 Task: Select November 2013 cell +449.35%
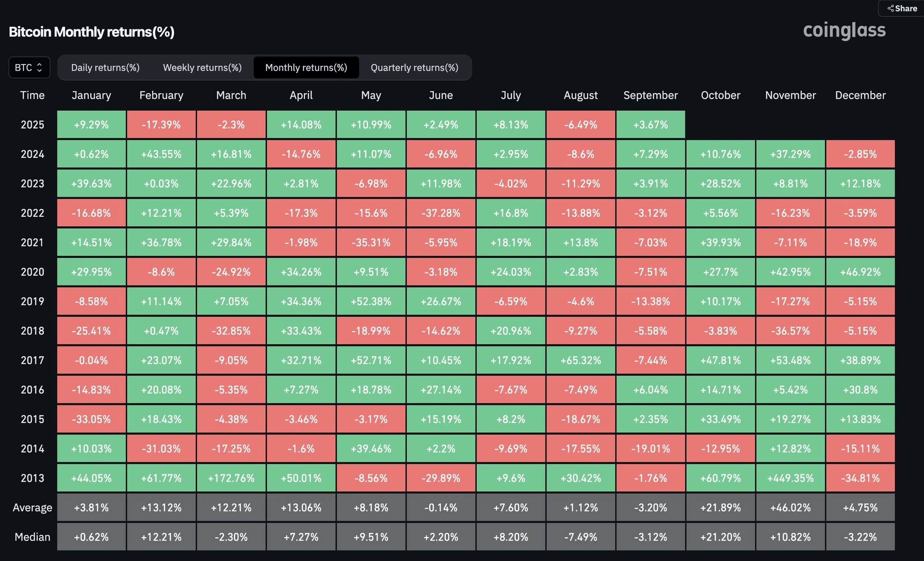point(790,478)
